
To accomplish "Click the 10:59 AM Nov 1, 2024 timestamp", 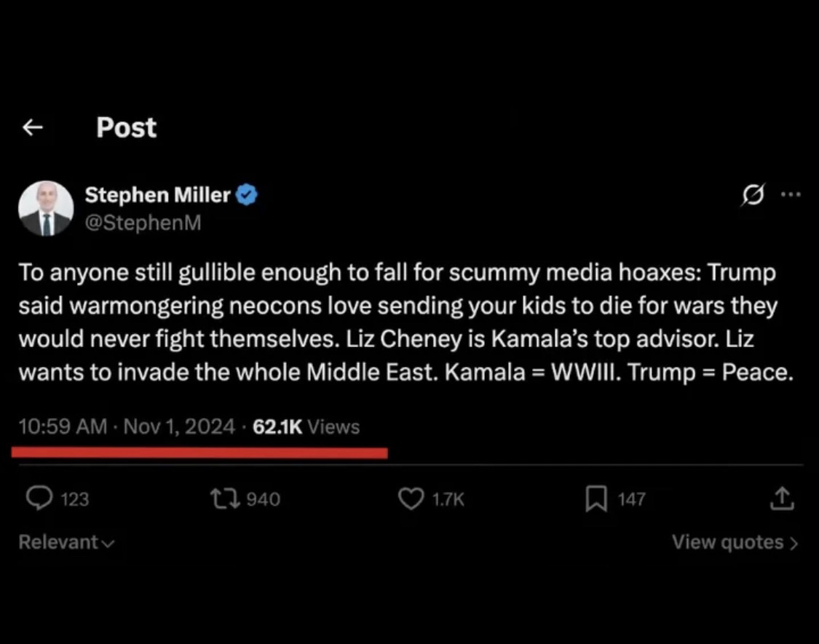I will pyautogui.click(x=127, y=426).
